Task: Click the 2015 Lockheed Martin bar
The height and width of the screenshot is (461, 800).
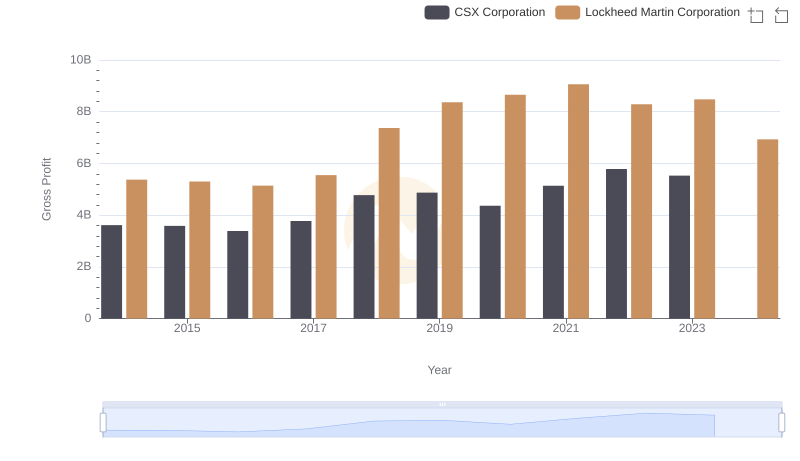Action: click(199, 250)
